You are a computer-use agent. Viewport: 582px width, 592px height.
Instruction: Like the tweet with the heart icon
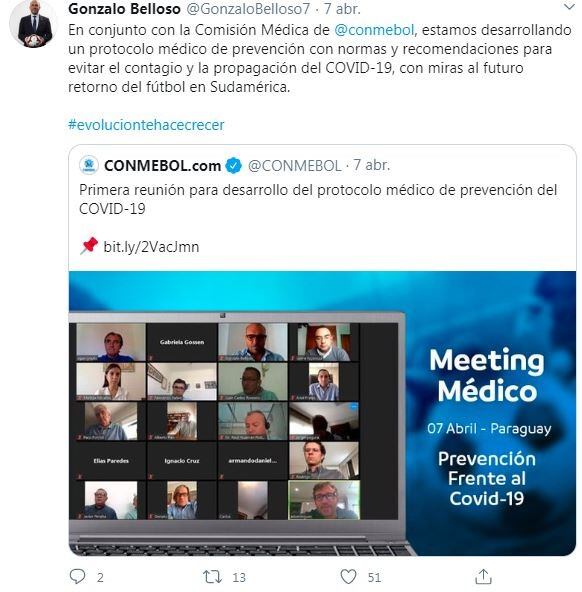coord(348,577)
